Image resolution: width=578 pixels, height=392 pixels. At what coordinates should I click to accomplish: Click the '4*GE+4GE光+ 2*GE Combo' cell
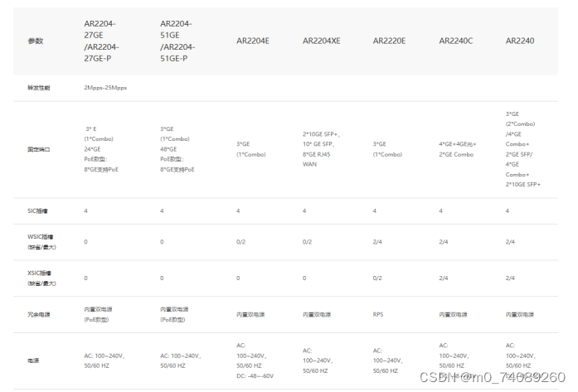pos(458,149)
